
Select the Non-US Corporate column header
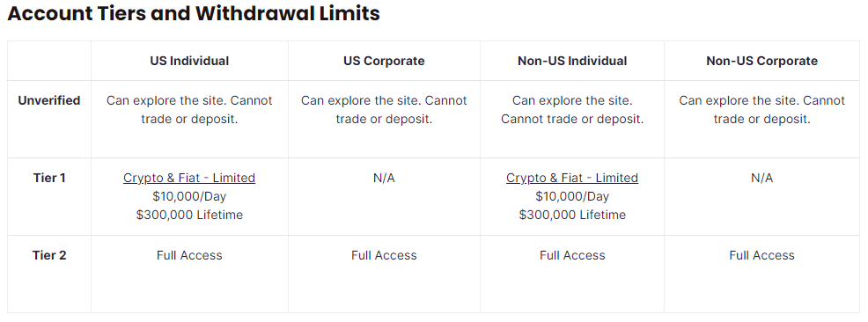(x=761, y=61)
